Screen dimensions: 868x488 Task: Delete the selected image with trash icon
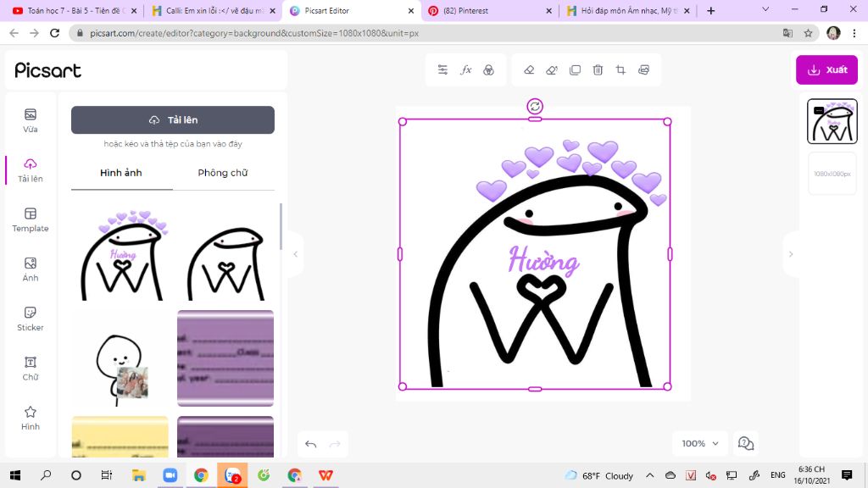(x=598, y=69)
